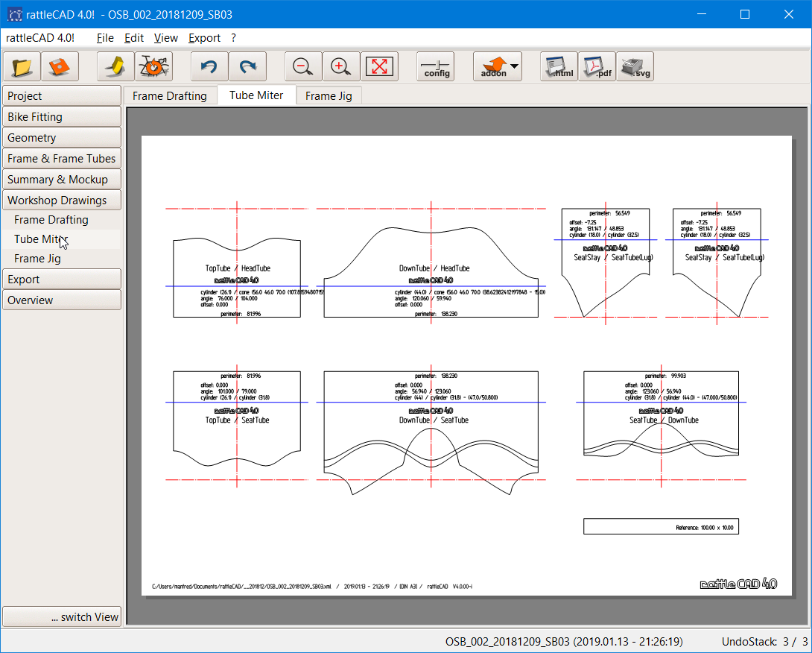Click the '... switch View' button
Viewport: 812px width, 653px height.
[62, 616]
